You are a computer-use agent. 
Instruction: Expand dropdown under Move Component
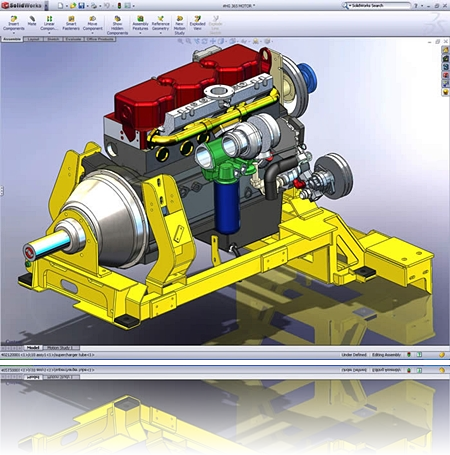[93, 33]
